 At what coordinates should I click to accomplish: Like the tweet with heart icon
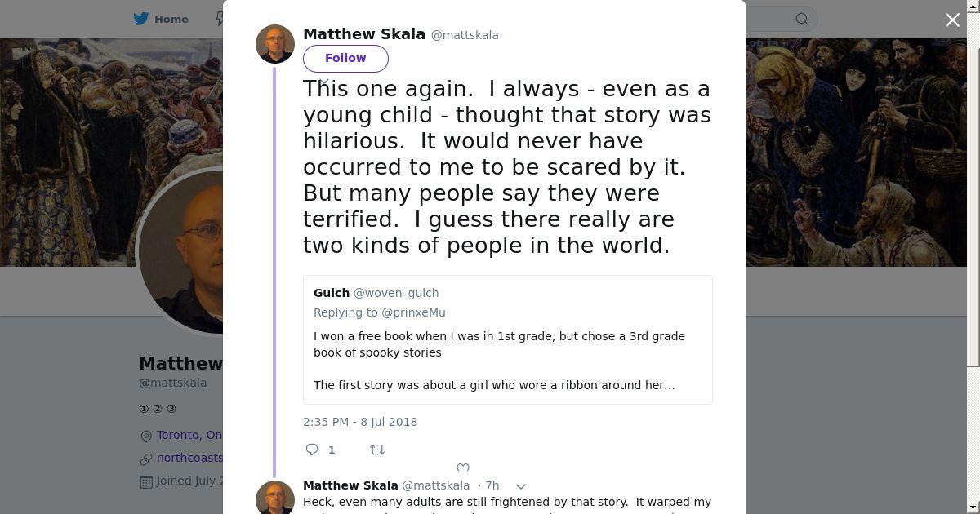click(x=463, y=467)
